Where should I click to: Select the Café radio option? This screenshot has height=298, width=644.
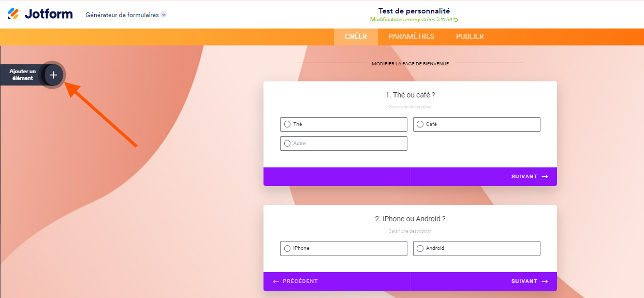pos(420,124)
